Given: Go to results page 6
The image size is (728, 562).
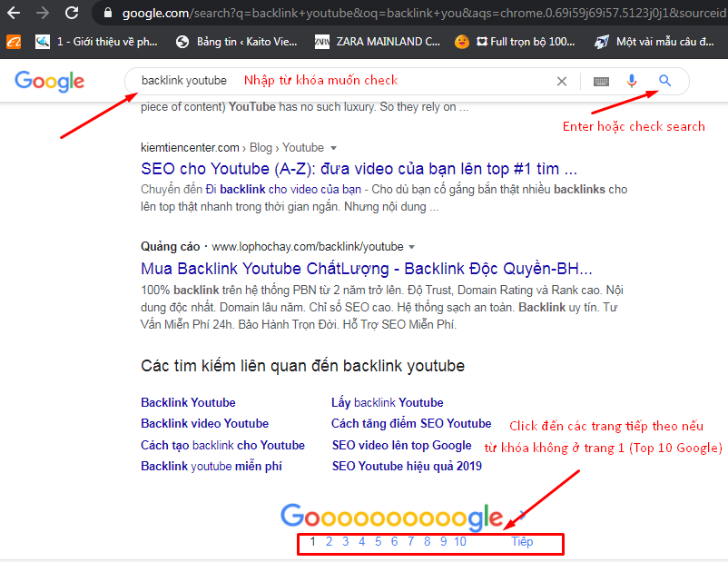Looking at the screenshot, I should coord(394,541).
